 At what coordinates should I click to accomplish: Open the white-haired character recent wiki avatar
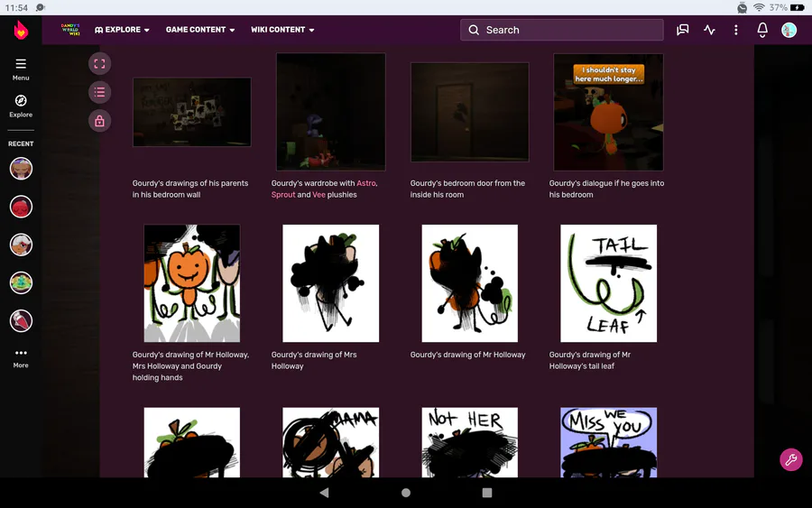click(x=22, y=245)
